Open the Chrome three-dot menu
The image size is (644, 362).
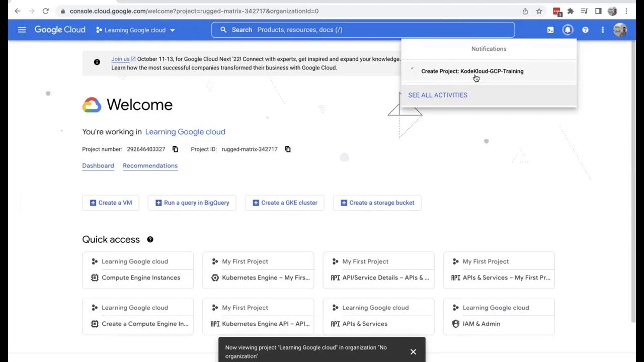tap(626, 11)
